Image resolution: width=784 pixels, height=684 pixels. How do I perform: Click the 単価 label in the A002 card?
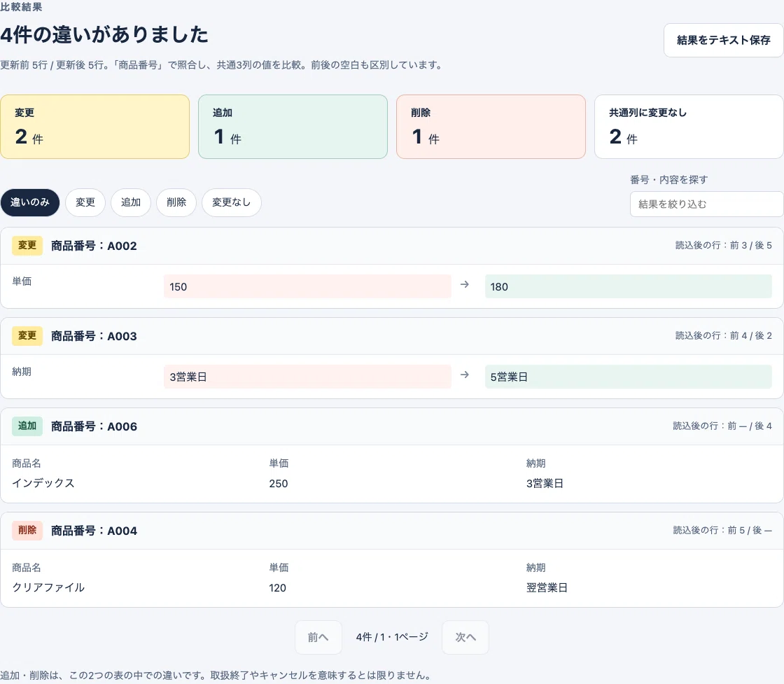(22, 281)
